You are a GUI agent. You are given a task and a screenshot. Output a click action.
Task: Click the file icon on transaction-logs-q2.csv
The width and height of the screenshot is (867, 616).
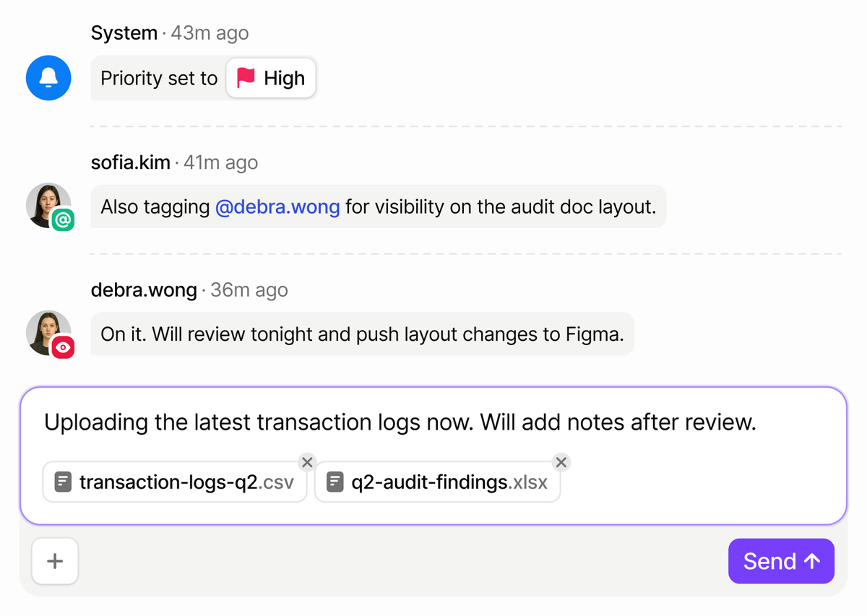64,482
